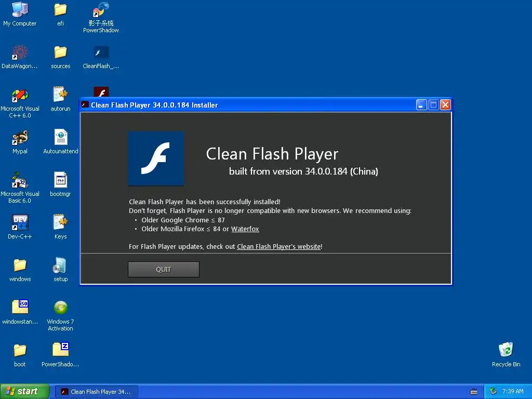Click the keyboard icon in the taskbar
Screen dimensions: 532x399
coord(474,392)
